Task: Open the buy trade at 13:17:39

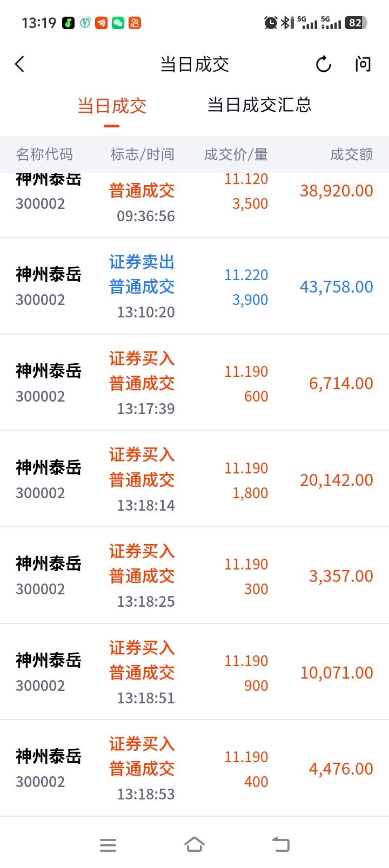Action: point(194,383)
